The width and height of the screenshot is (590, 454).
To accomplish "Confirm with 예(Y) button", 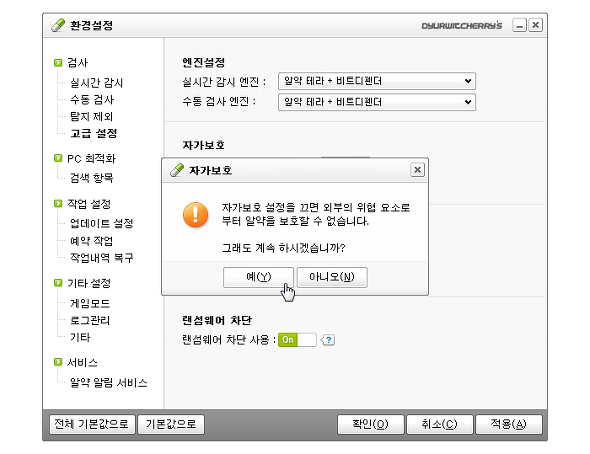I will [x=258, y=277].
